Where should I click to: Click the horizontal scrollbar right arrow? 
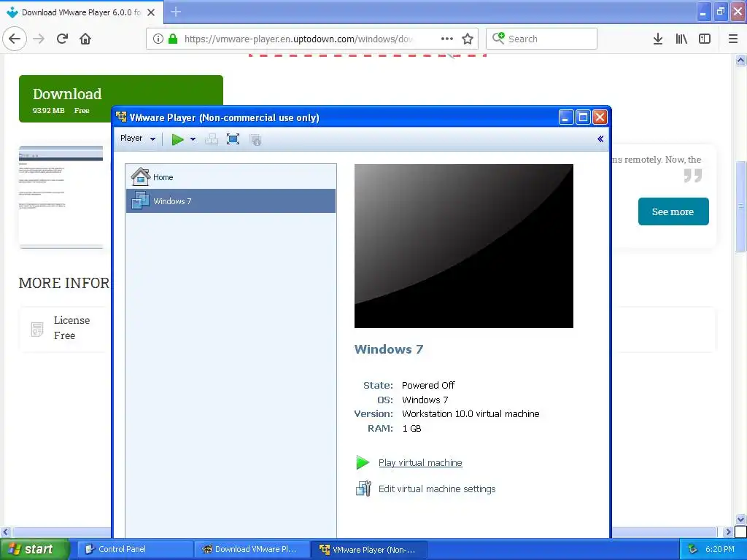pos(728,532)
